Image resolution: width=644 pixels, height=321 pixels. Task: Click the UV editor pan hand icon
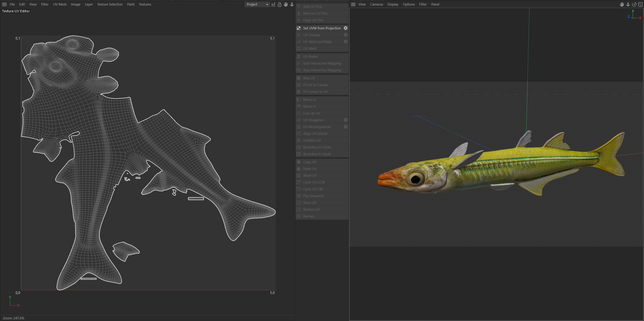[x=285, y=4]
